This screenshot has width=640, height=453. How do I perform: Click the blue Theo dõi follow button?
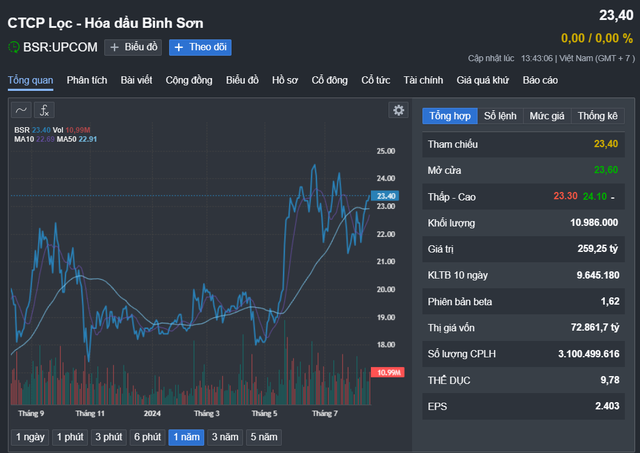(x=200, y=47)
